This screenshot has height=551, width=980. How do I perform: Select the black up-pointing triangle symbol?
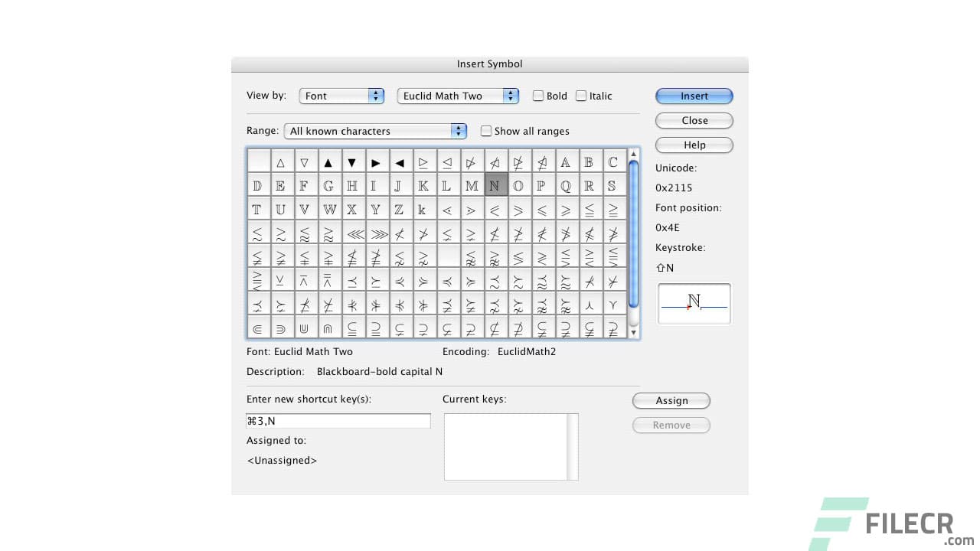(329, 161)
